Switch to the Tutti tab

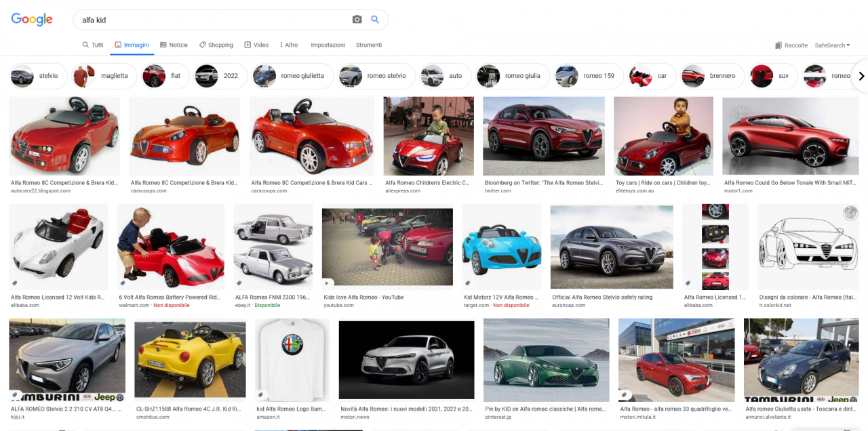(93, 45)
